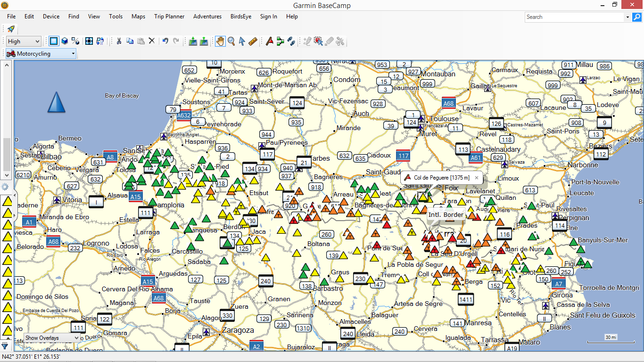Click the filter funnel icon at the bottom left
The width and height of the screenshot is (644, 362).
point(5,346)
